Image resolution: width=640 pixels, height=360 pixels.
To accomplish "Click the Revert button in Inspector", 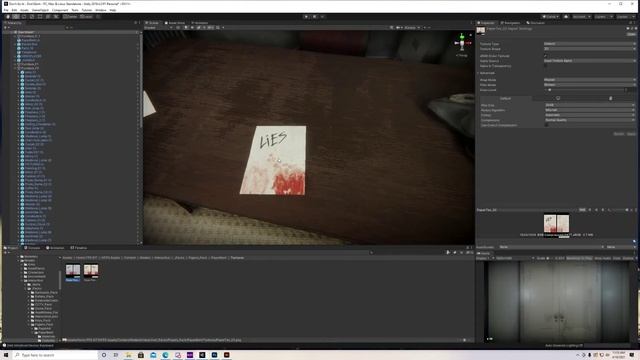I will (619, 134).
